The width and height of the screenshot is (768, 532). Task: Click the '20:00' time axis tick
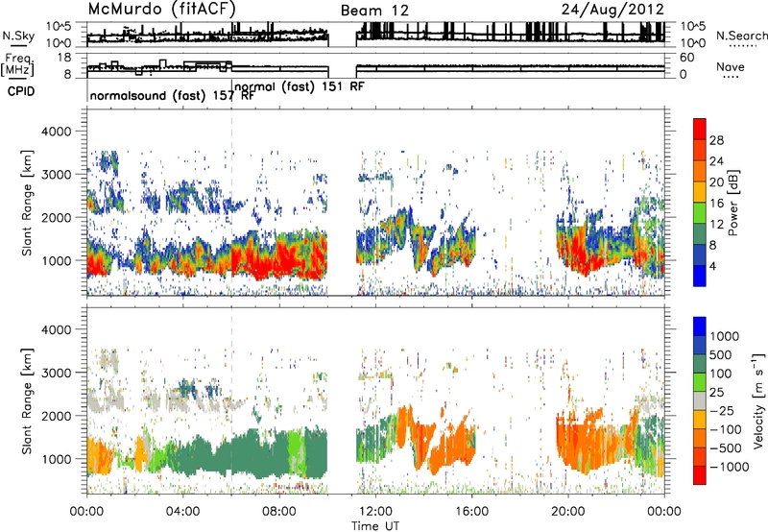568,512
